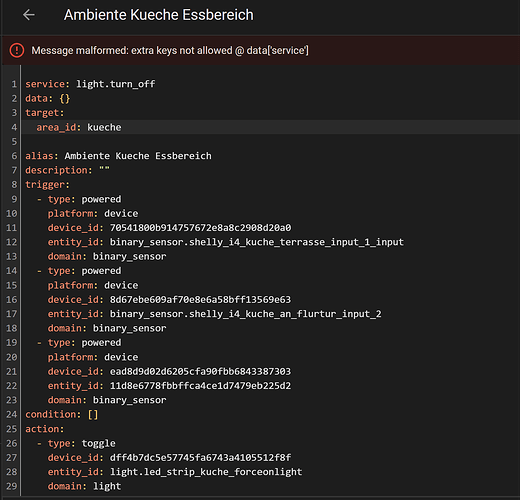Click 'type: powered' on line 9
This screenshot has height=500, width=520.
[85, 199]
